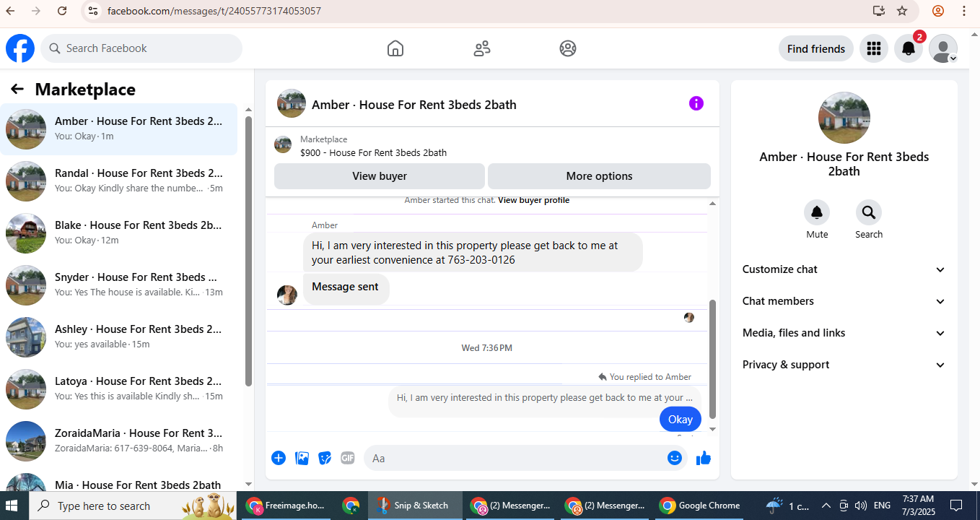Open the Freeimage.ho... taskbar window

point(286,506)
